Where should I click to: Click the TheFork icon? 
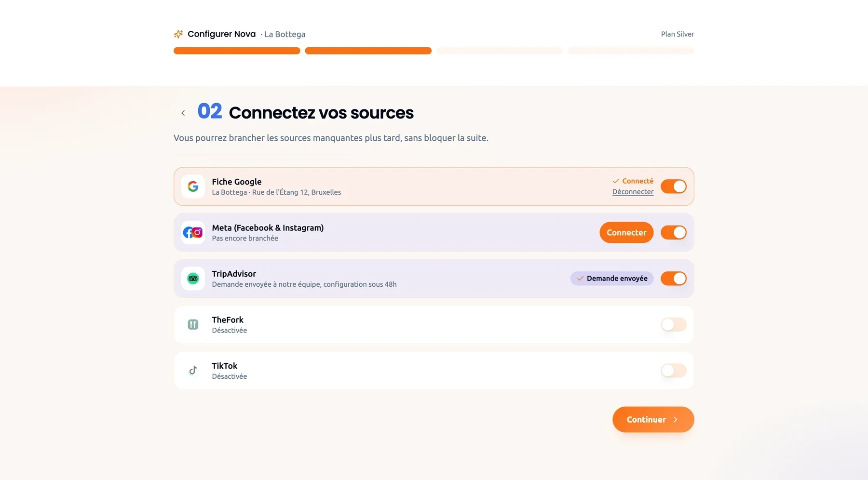pos(193,325)
